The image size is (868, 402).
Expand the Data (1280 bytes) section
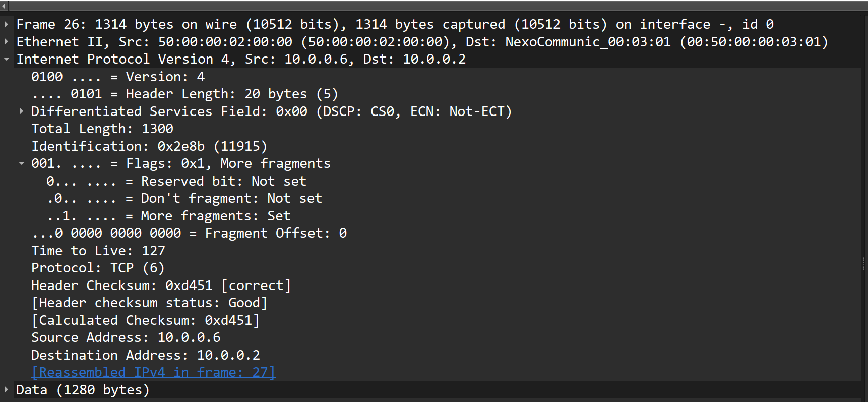(x=6, y=389)
